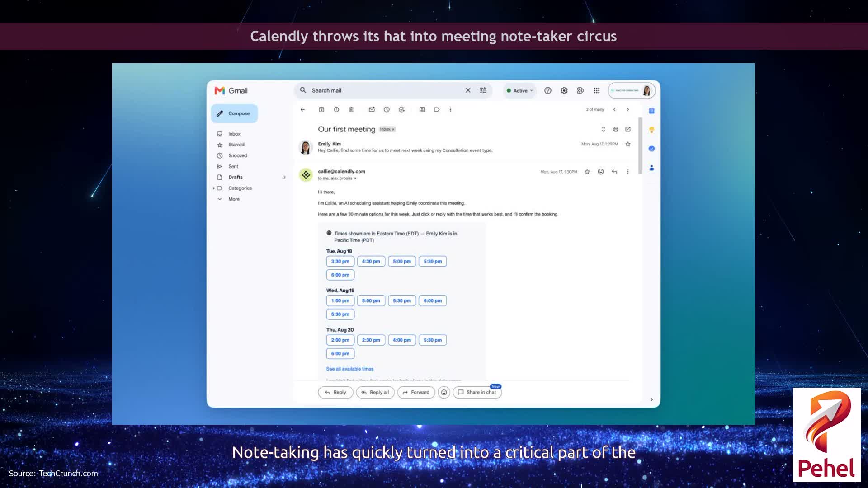This screenshot has width=868, height=488.
Task: Add the email to Tasks
Action: point(401,109)
